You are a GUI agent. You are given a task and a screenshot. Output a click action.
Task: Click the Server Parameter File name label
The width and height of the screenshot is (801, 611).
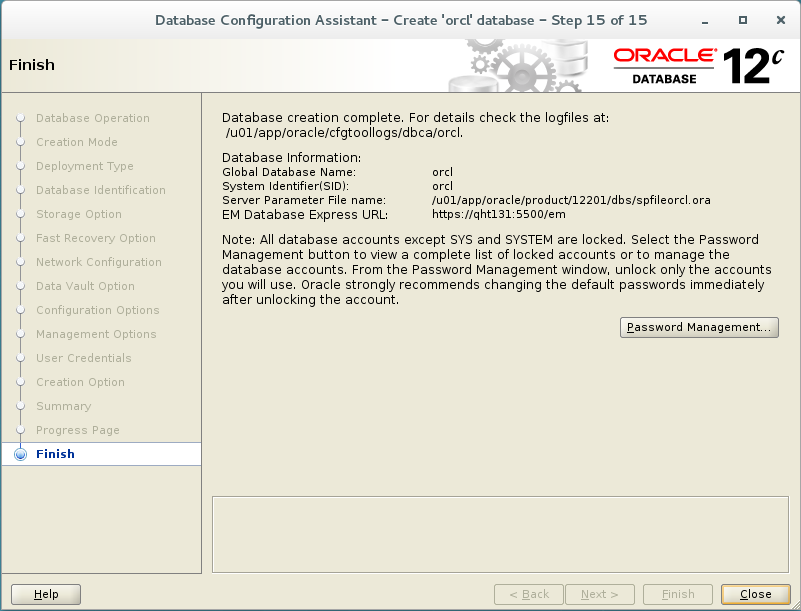coord(304,200)
